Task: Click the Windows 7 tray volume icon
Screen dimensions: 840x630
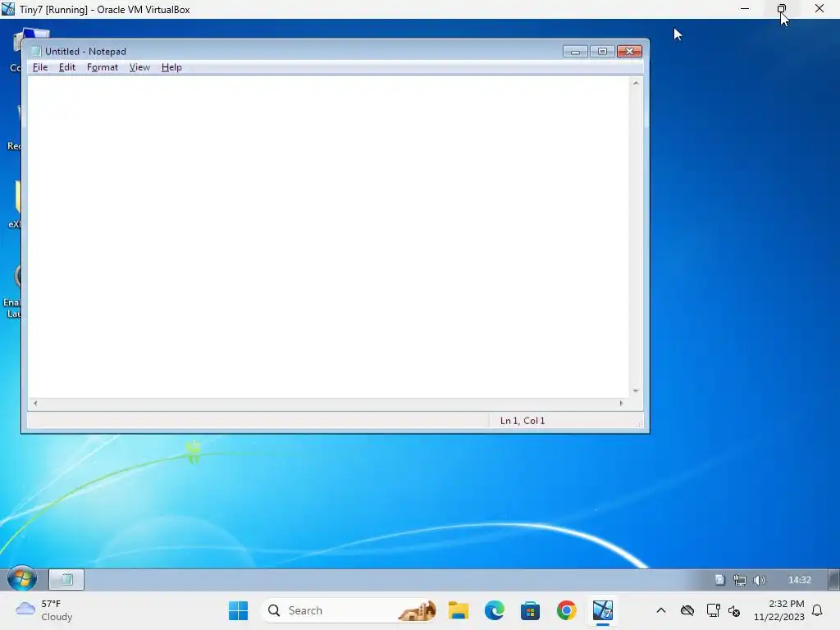Action: [x=759, y=580]
